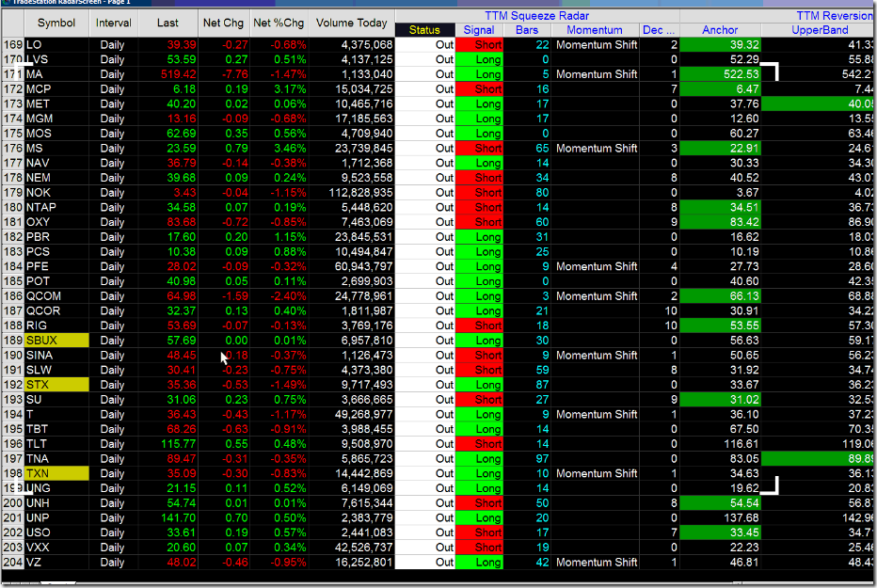Click PFE volume 60,943,797
This screenshot has height=588, width=877.
[x=363, y=266]
